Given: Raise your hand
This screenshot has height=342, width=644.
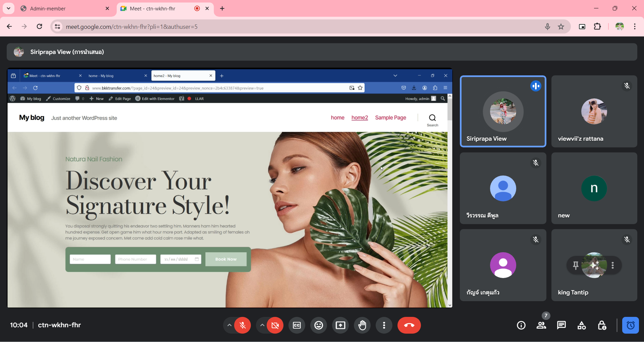Looking at the screenshot, I should click(362, 325).
